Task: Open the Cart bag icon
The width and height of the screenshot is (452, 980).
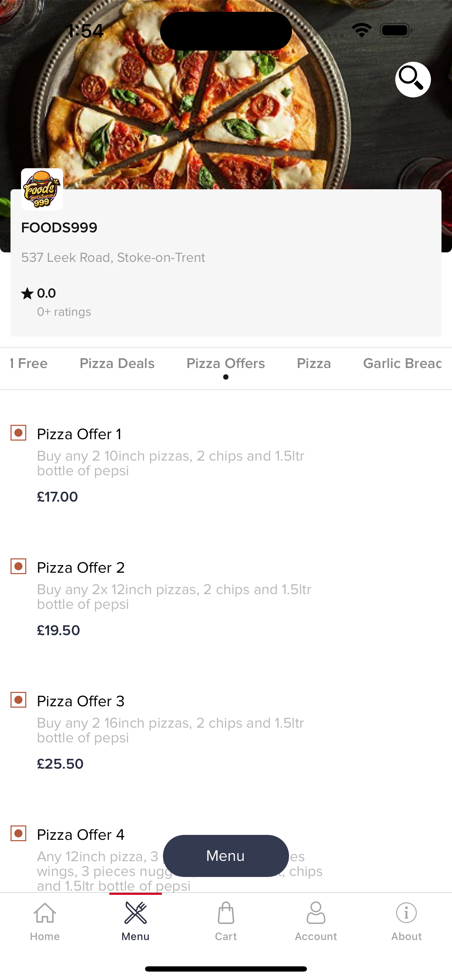Action: (x=226, y=913)
